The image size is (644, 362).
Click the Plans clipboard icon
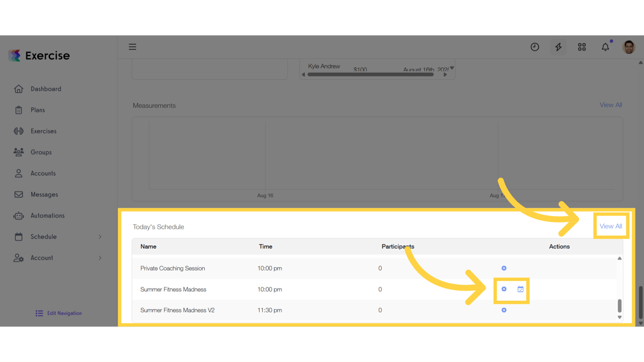point(18,110)
